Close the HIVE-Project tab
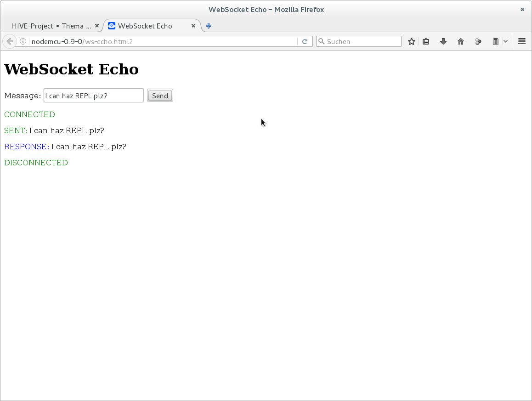This screenshot has width=532, height=401. [x=96, y=26]
